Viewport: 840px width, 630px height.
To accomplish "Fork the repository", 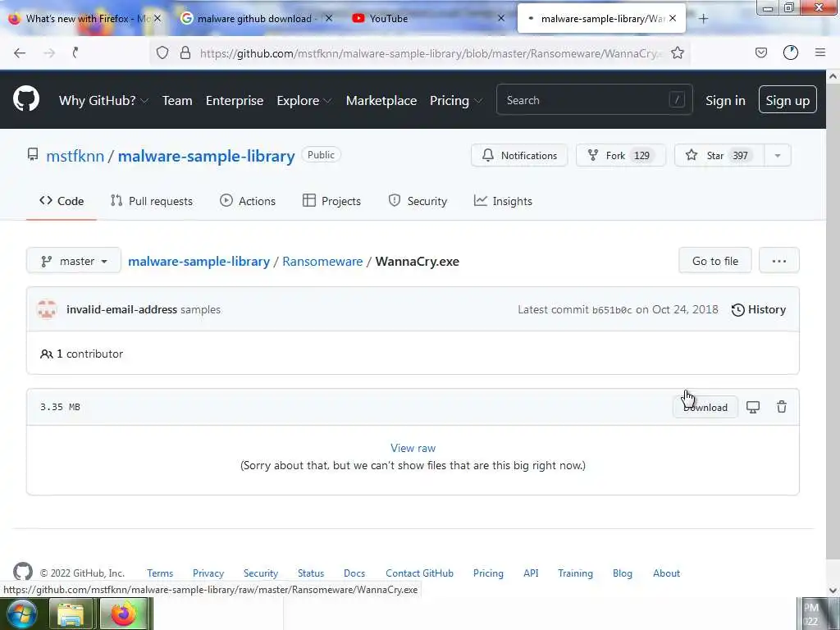I will pyautogui.click(x=620, y=155).
